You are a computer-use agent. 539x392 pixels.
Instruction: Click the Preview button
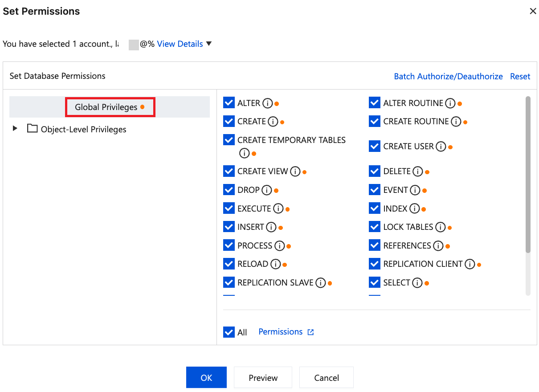coord(263,378)
